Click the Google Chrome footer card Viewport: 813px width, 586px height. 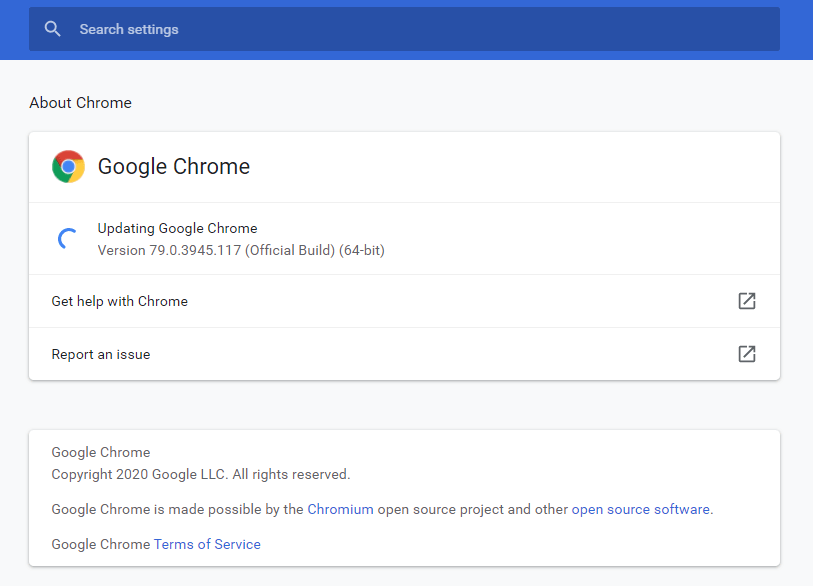point(406,498)
